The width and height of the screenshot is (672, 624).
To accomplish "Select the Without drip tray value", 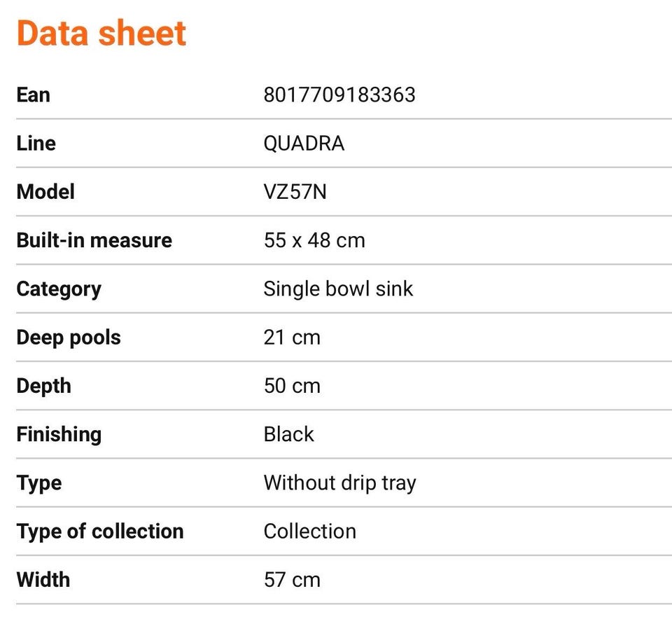I will tap(340, 483).
